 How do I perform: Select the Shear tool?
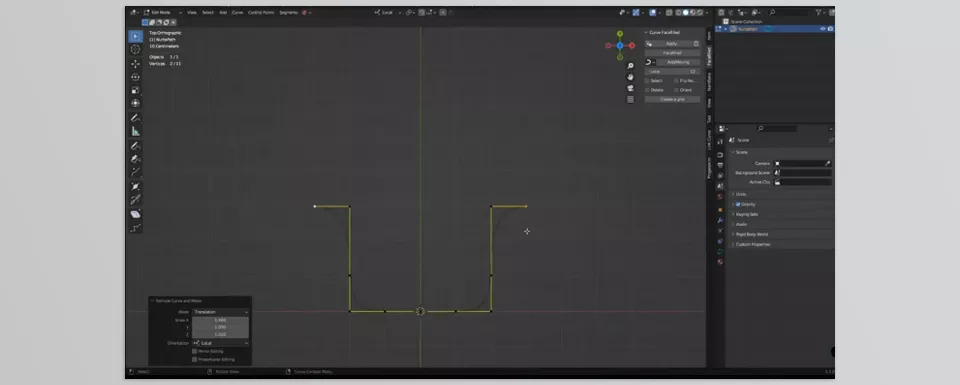tap(135, 214)
